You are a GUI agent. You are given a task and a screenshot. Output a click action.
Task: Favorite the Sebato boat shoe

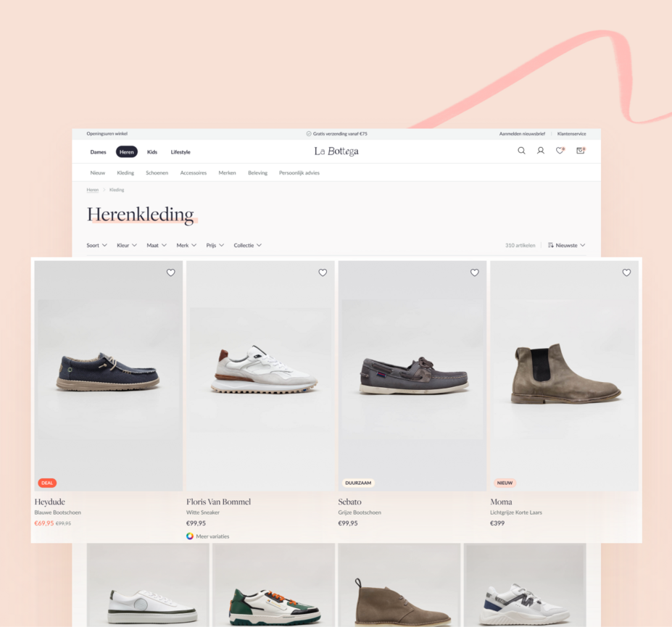[475, 273]
